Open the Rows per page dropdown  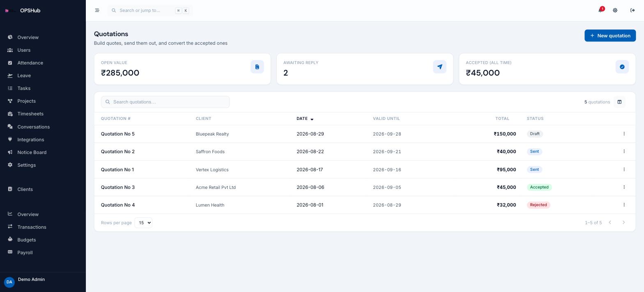143,223
